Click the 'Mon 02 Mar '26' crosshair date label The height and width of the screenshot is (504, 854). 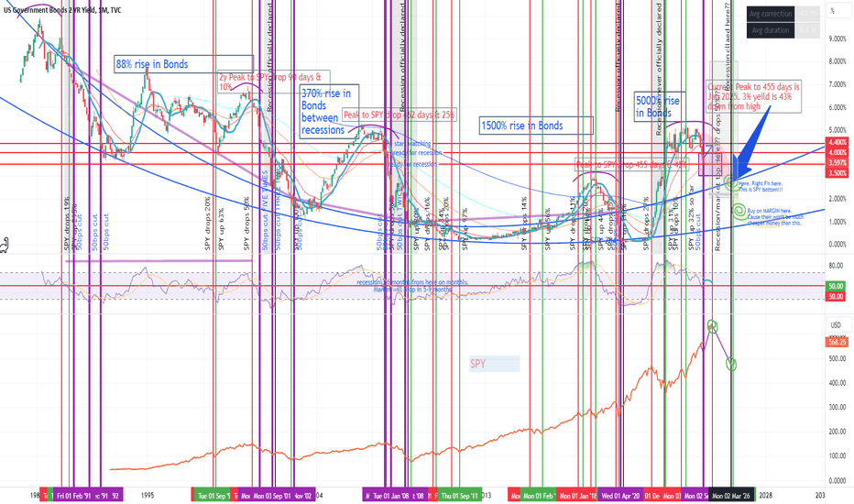(x=733, y=496)
